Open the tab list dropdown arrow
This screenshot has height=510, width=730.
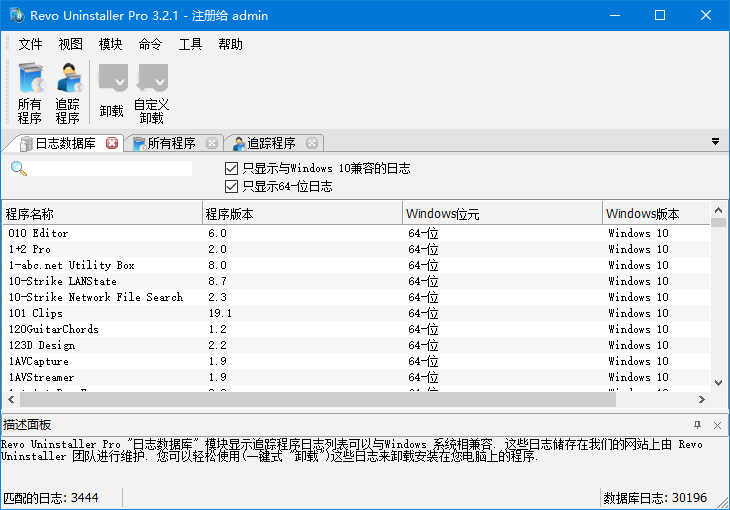click(x=716, y=142)
